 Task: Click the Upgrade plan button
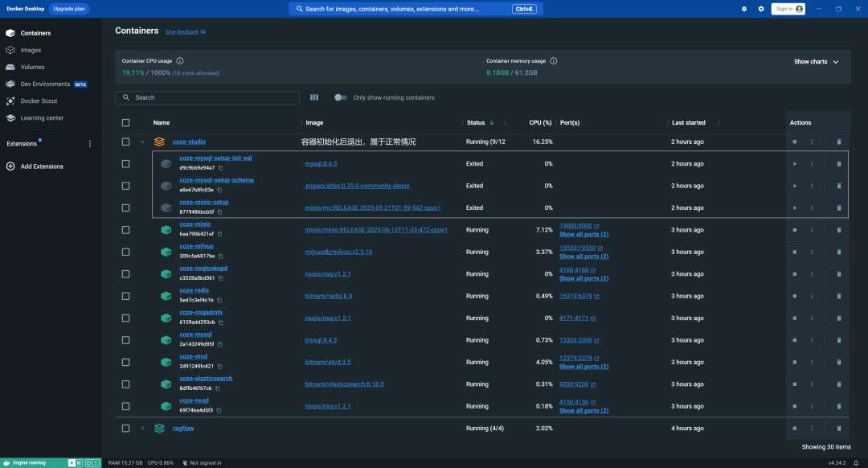coord(69,9)
